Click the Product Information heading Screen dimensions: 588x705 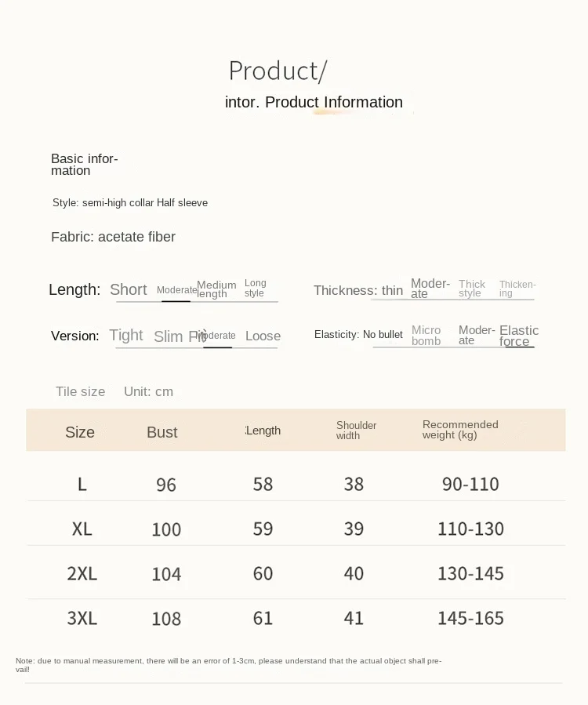(x=314, y=102)
